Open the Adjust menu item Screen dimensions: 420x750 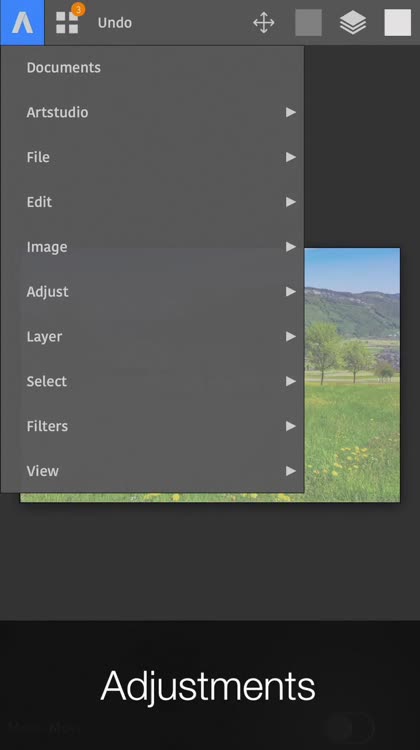coord(152,292)
